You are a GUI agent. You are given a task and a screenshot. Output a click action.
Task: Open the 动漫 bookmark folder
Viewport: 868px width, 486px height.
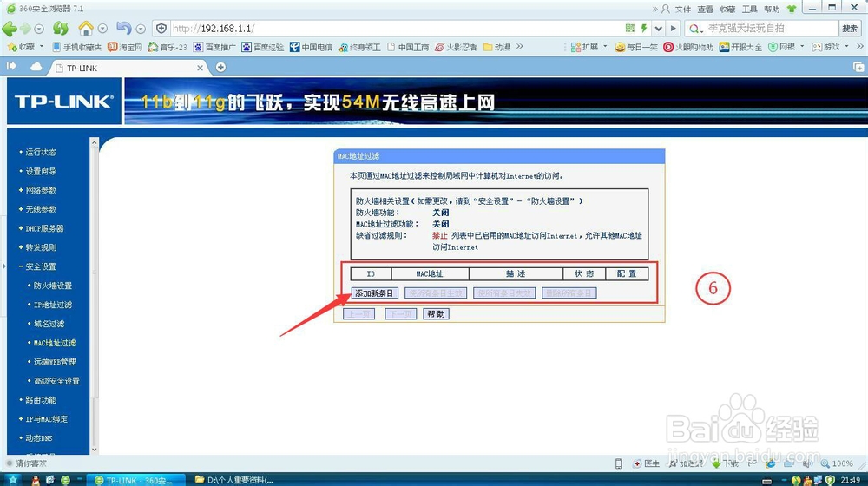pyautogui.click(x=497, y=47)
